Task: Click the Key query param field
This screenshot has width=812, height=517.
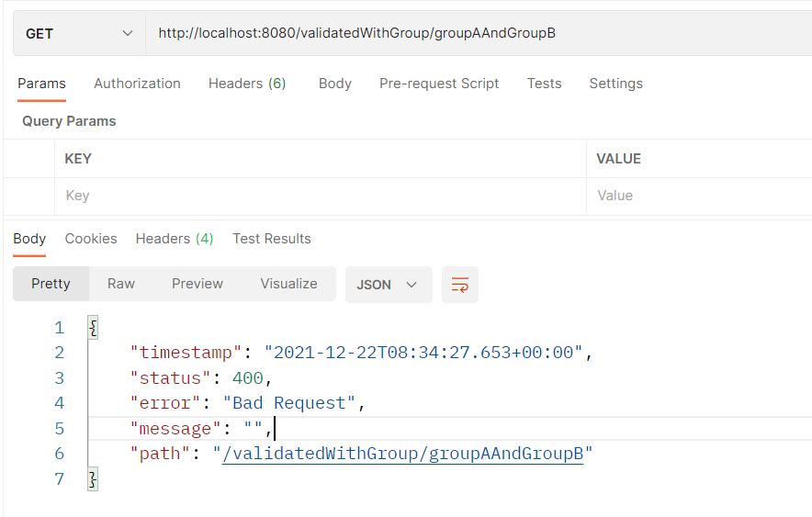Action: pos(321,196)
